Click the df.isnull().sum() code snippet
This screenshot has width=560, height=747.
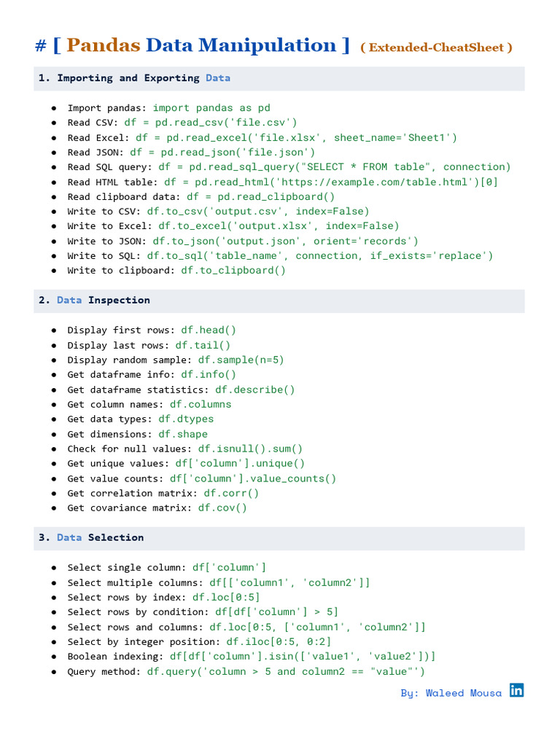(250, 449)
